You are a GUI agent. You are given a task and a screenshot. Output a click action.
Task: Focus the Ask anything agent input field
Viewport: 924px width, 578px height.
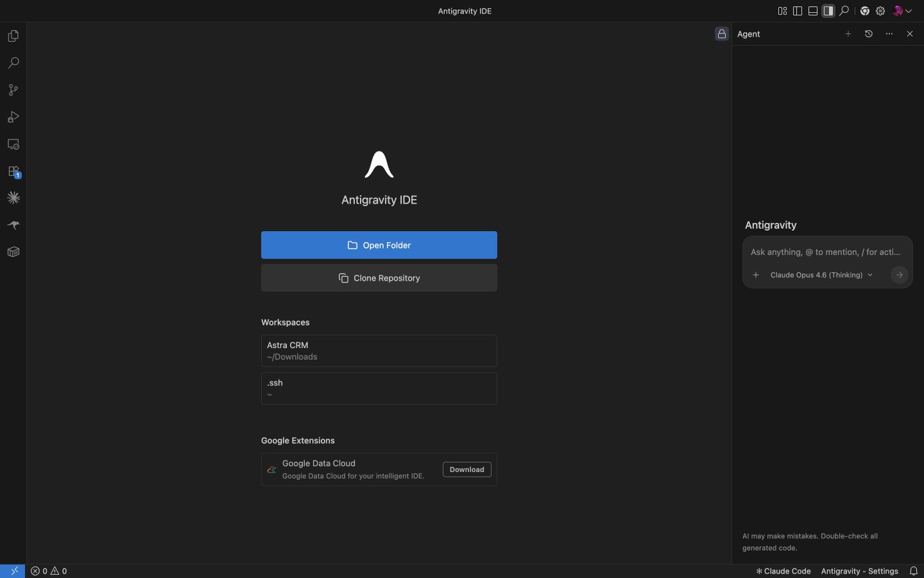(827, 252)
